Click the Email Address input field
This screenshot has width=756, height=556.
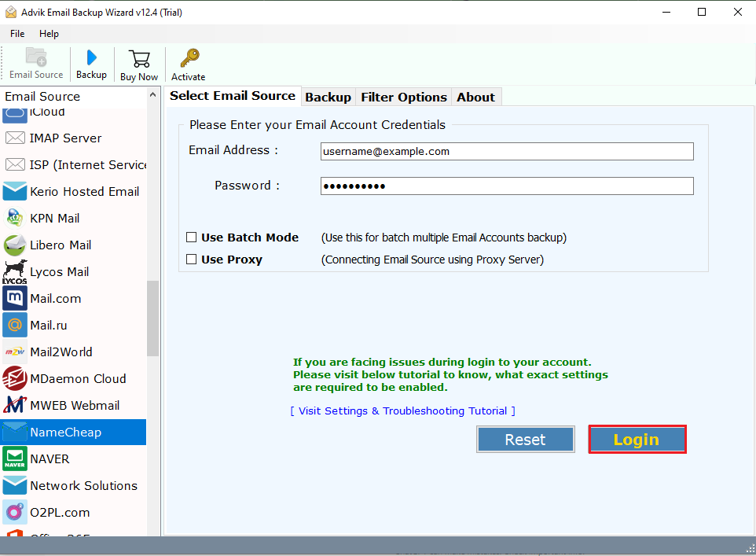coord(507,152)
